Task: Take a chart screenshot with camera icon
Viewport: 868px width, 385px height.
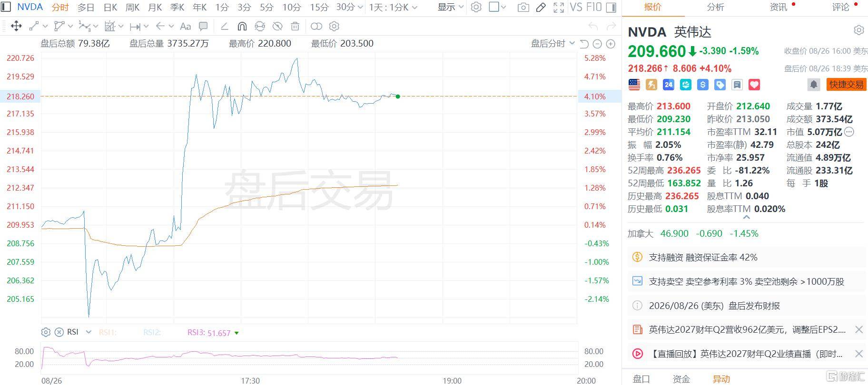Action: pyautogui.click(x=523, y=7)
